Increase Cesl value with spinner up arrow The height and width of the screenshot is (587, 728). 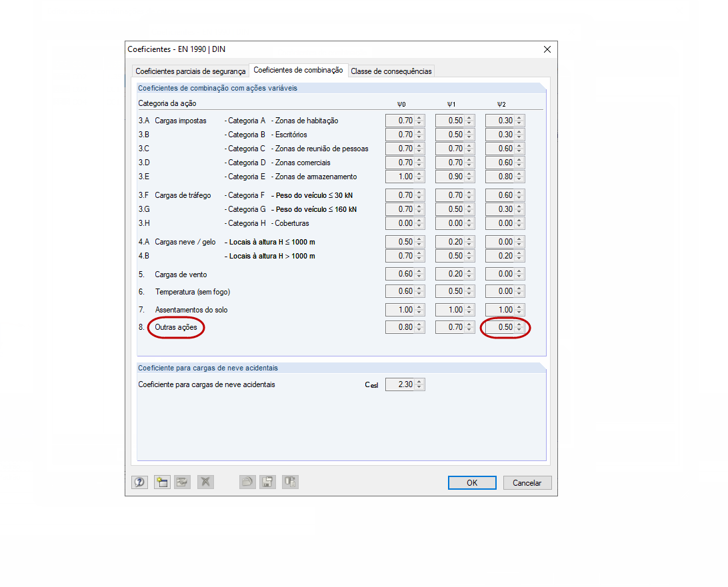coord(419,382)
